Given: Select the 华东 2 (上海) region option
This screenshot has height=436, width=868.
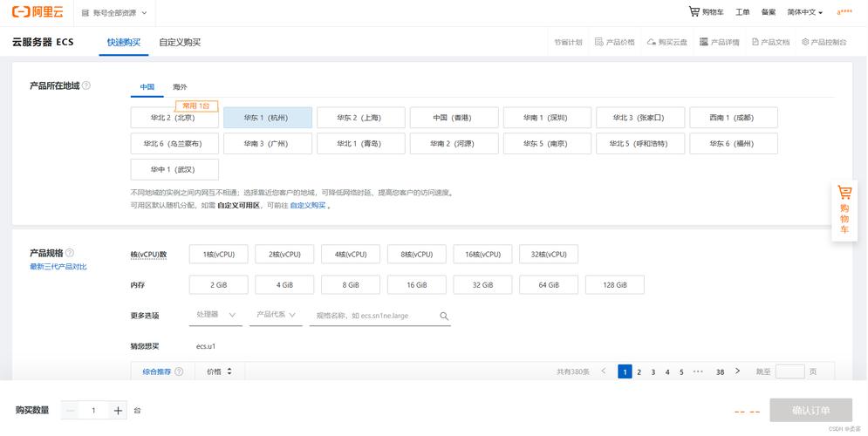Looking at the screenshot, I should 361,118.
